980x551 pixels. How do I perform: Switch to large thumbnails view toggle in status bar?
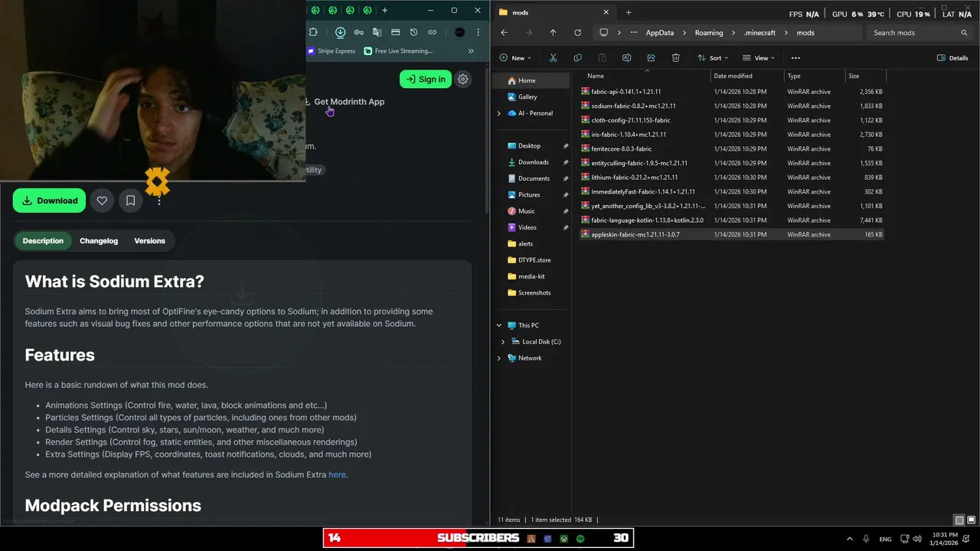(971, 520)
